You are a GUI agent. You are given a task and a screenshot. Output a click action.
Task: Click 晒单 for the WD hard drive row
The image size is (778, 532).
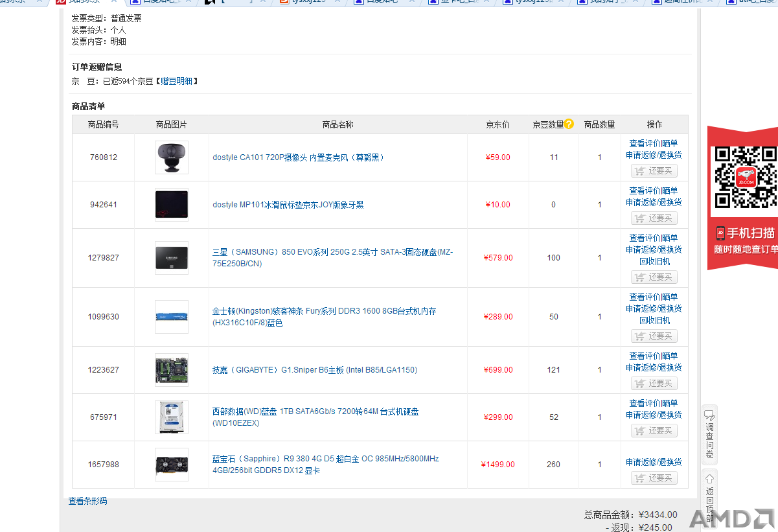click(x=670, y=404)
